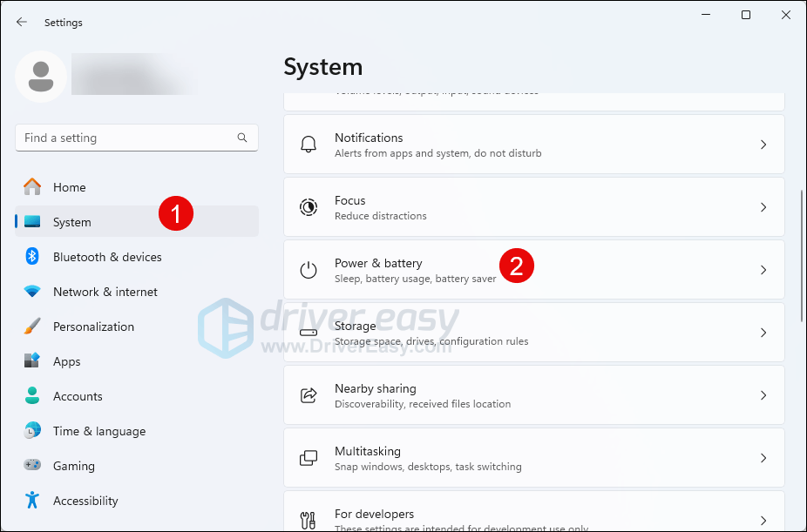Click the Accessibility figure icon
The image size is (807, 532).
[x=32, y=501]
